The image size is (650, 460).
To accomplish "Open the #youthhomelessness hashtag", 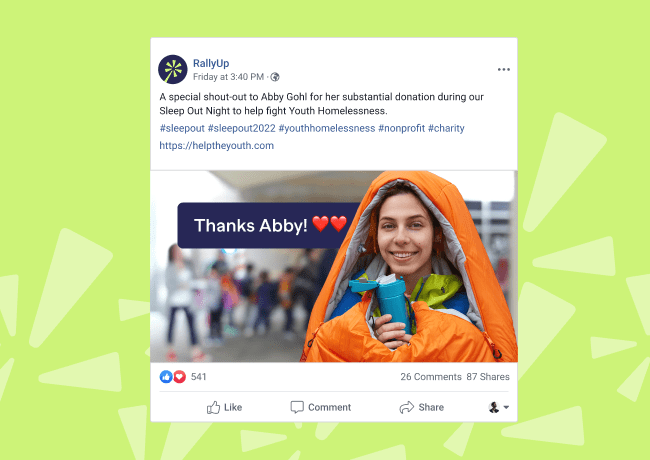I will (327, 128).
